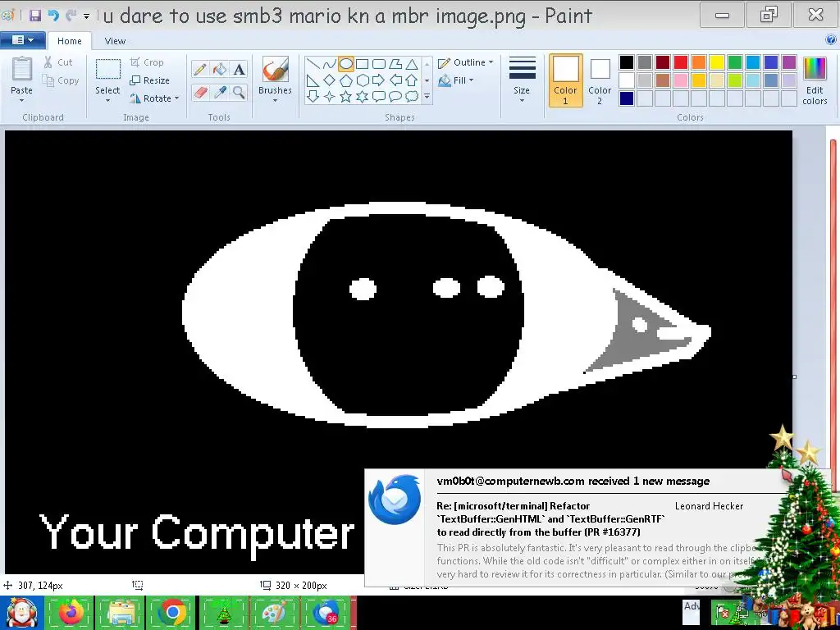Choose the Right arrow shape
The height and width of the screenshot is (630, 840).
pyautogui.click(x=379, y=80)
